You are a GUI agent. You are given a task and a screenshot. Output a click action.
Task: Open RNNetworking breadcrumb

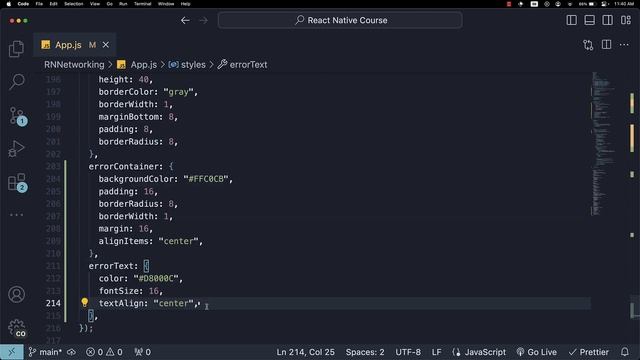pos(74,64)
